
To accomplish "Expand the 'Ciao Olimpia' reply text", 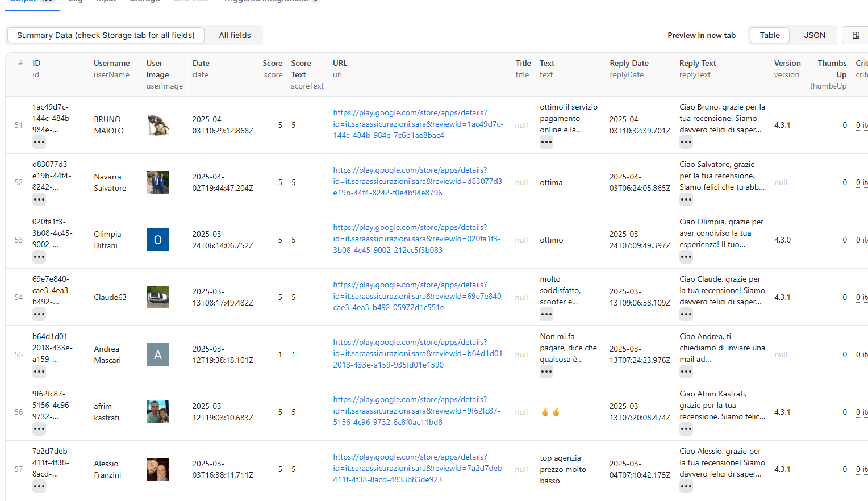I will (686, 257).
